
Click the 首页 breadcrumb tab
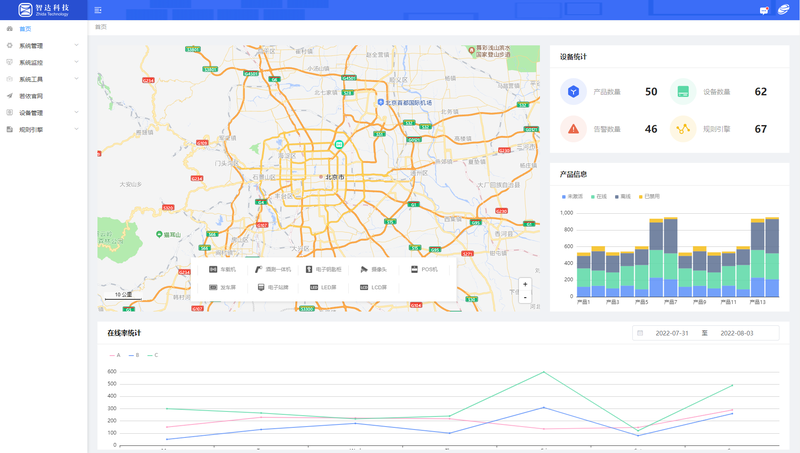click(101, 27)
